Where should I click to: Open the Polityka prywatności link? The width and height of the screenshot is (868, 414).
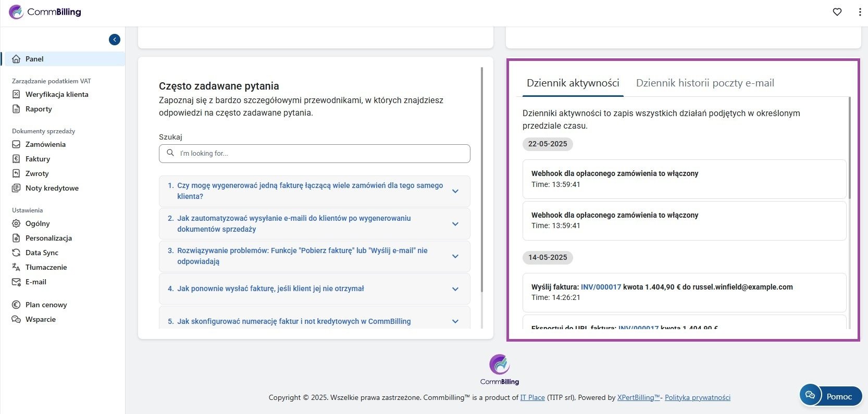pyautogui.click(x=697, y=397)
